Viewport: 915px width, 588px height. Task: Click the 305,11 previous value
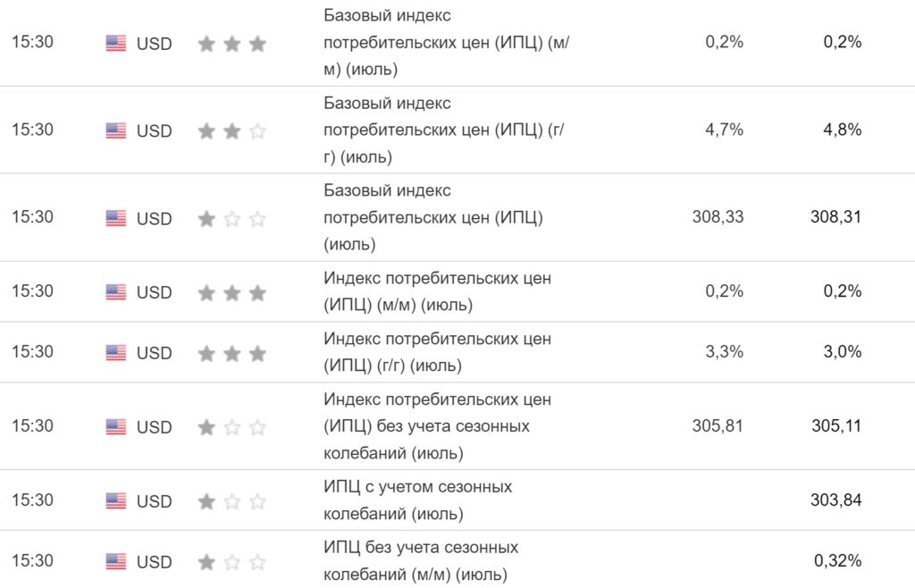836,425
